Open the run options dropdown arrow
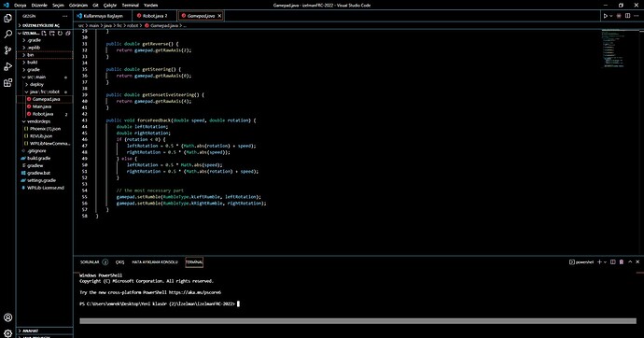The width and height of the screenshot is (644, 338). 610,16
